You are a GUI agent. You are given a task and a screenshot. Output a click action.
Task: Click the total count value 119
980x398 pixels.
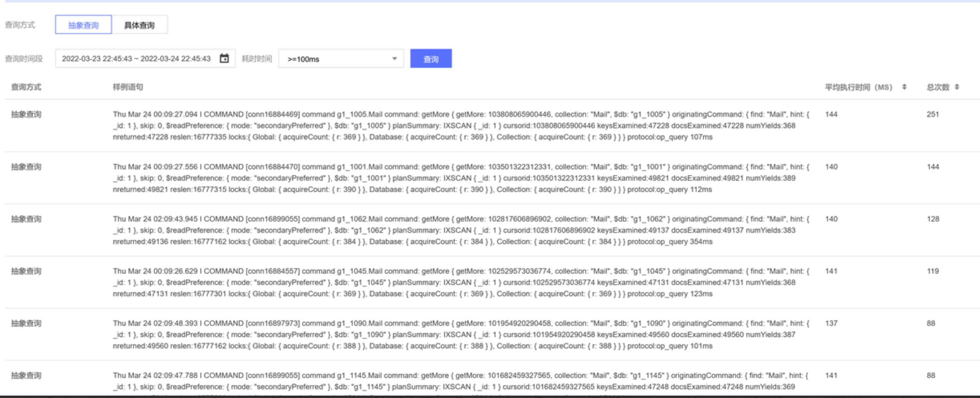click(933, 271)
